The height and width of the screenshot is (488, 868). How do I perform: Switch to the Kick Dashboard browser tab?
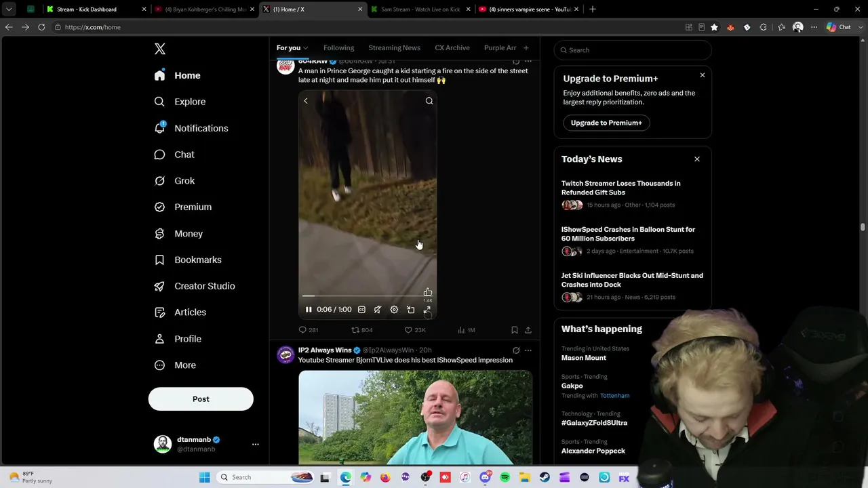[96, 9]
